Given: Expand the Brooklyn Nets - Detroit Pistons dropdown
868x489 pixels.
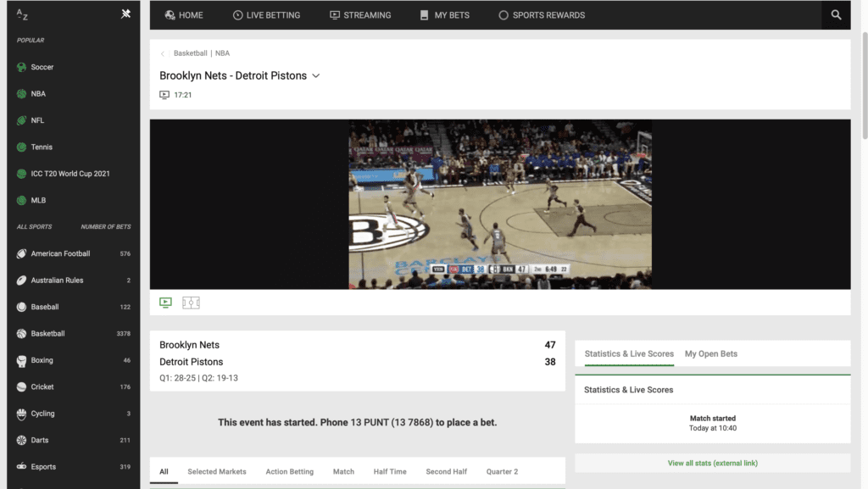Looking at the screenshot, I should pos(315,75).
